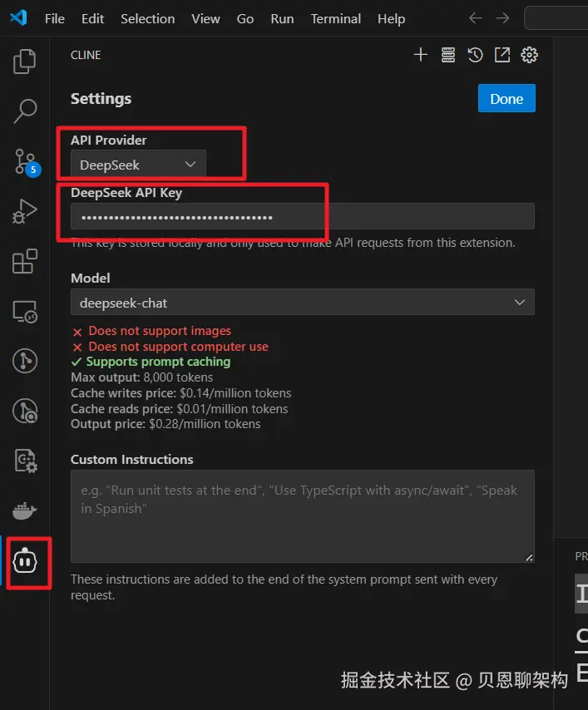Open Source Control view with 5 badge
The height and width of the screenshot is (710, 588).
pos(25,161)
